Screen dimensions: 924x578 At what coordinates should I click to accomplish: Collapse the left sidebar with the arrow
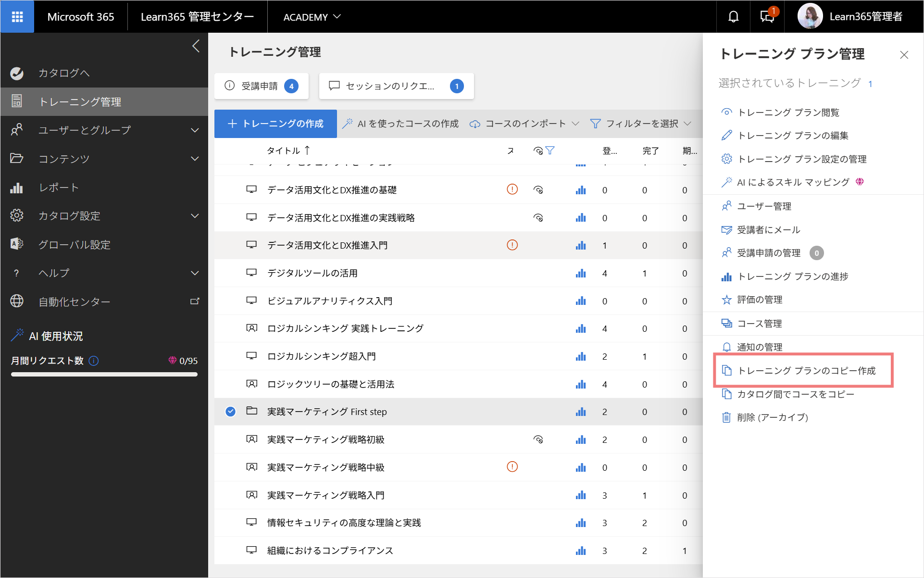(196, 46)
